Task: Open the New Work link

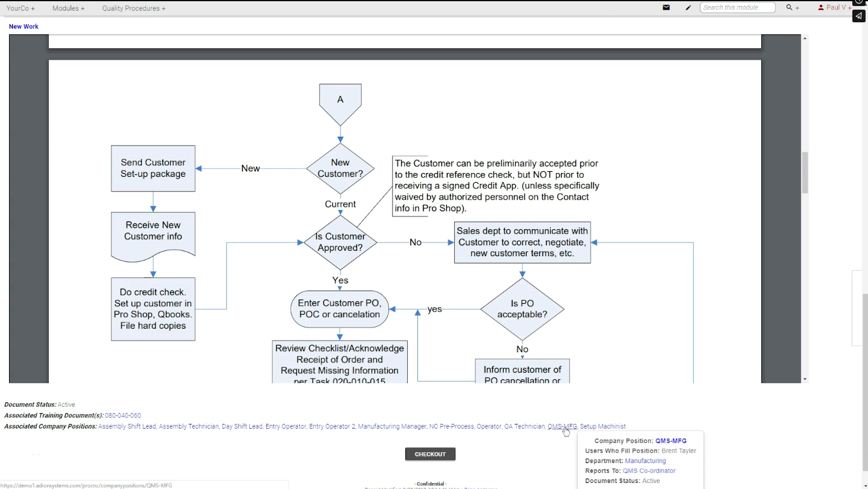Action: pyautogui.click(x=24, y=27)
